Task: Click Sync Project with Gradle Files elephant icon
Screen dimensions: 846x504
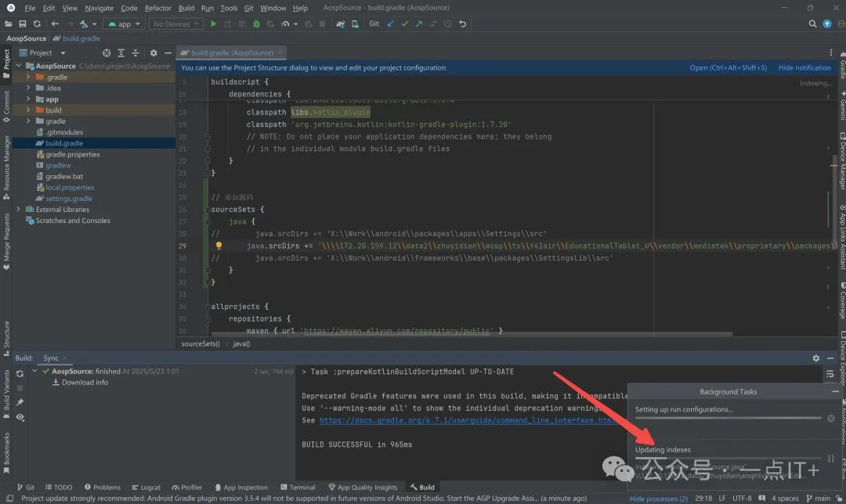Action: click(341, 23)
